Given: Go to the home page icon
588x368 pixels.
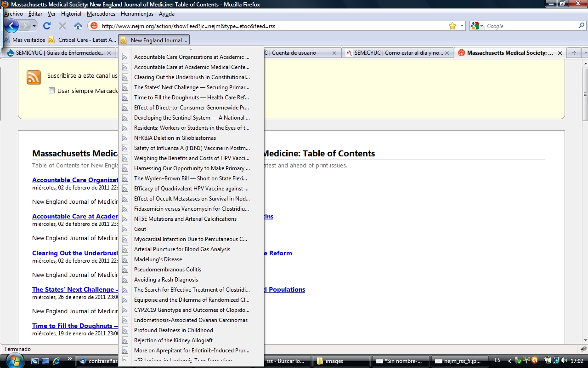Looking at the screenshot, I should tap(78, 26).
